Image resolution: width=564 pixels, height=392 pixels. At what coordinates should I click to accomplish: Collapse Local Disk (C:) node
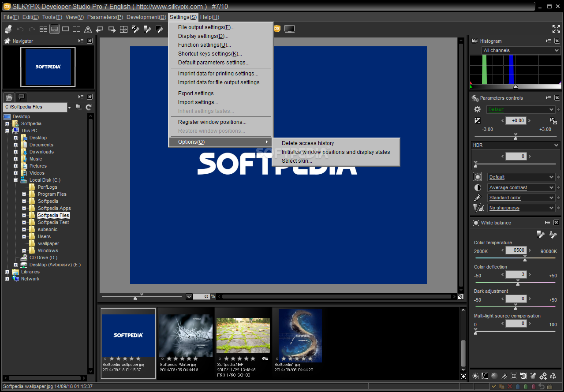coord(15,180)
